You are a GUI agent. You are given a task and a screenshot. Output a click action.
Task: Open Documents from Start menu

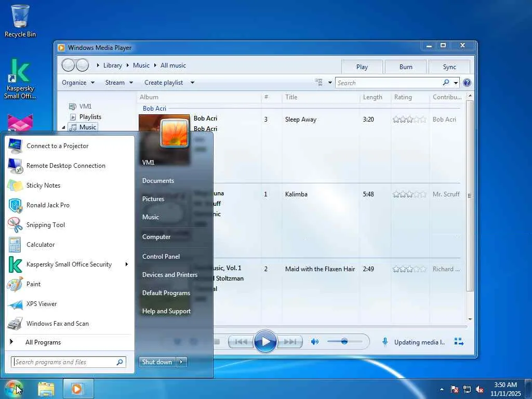pos(158,181)
